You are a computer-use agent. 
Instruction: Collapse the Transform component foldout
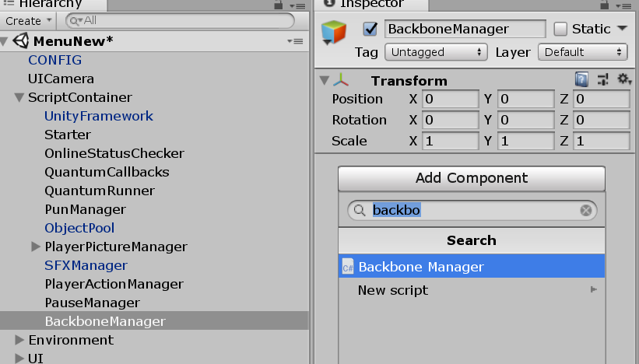[325, 80]
